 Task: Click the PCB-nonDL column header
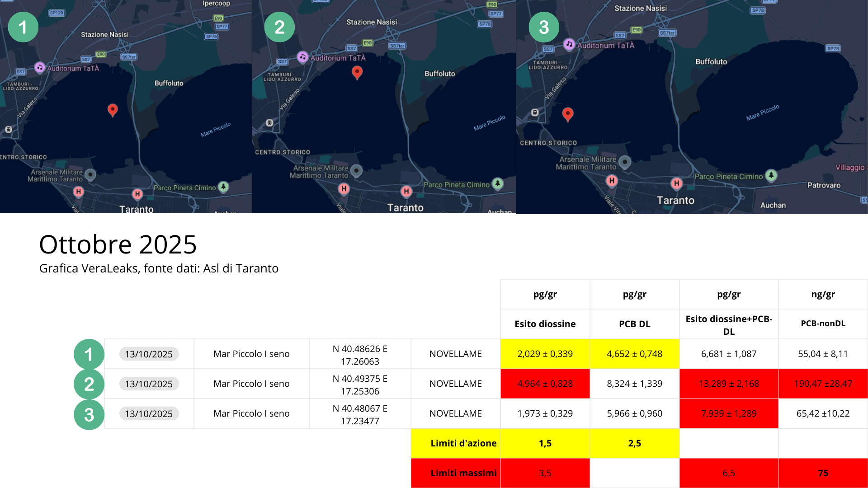pos(823,324)
